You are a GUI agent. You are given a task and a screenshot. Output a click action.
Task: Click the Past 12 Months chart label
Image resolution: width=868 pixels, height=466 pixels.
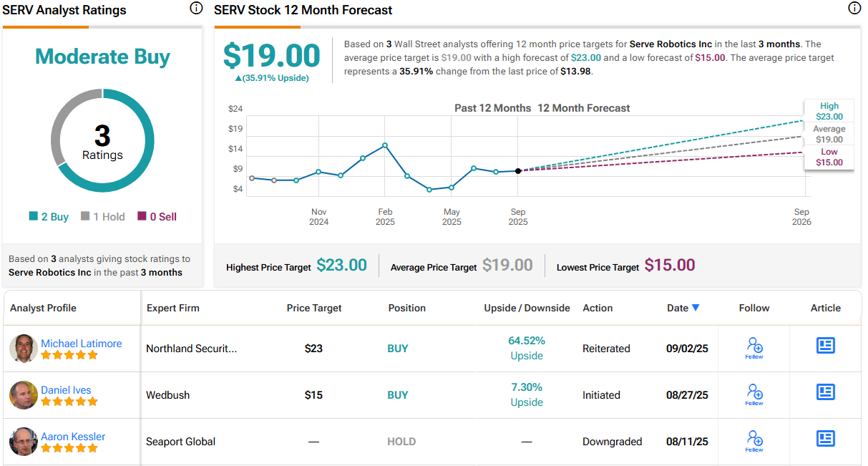[x=493, y=108]
